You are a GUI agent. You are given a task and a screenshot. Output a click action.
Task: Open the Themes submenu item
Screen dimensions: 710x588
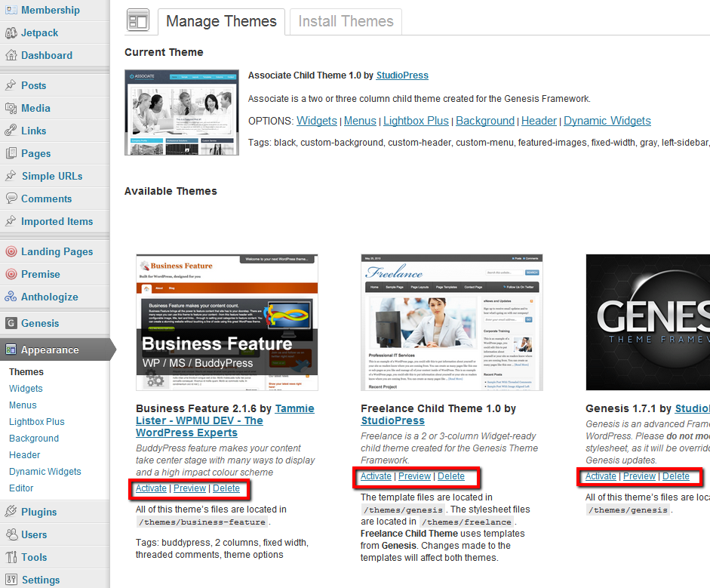[26, 372]
